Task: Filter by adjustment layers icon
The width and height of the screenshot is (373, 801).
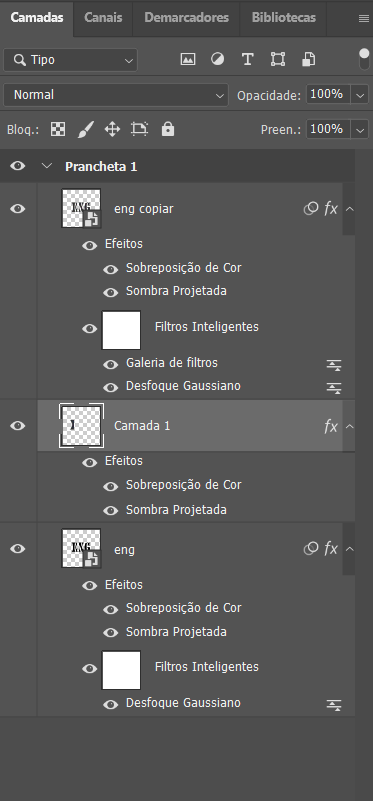Action: click(217, 59)
